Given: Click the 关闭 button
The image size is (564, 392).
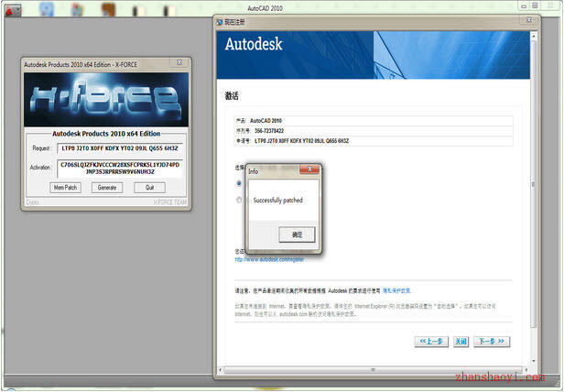Looking at the screenshot, I should click(461, 342).
